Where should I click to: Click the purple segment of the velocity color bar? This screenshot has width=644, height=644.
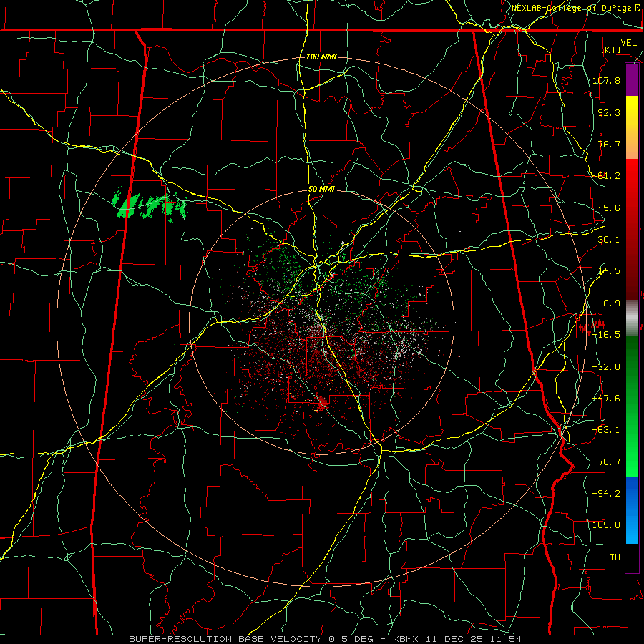click(632, 80)
